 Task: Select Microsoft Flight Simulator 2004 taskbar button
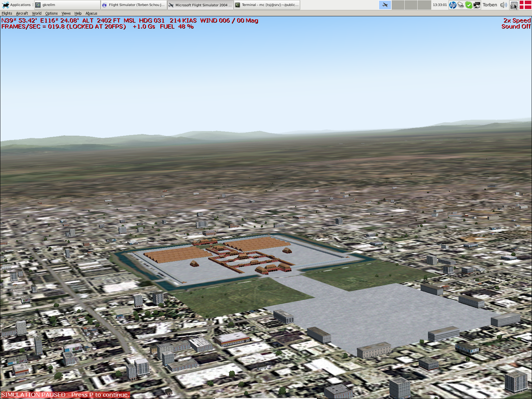coord(200,5)
